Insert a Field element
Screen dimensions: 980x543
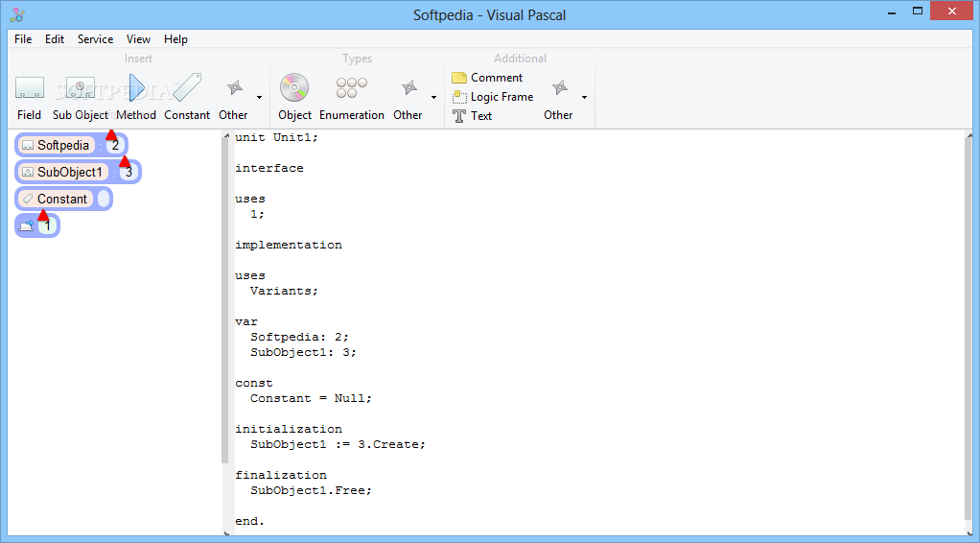(x=29, y=98)
